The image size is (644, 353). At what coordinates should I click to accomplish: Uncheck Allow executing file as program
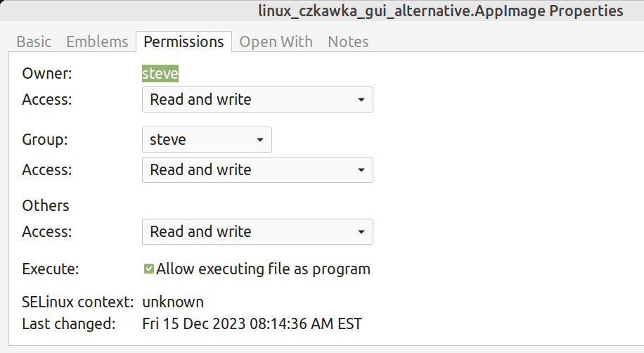coord(149,269)
